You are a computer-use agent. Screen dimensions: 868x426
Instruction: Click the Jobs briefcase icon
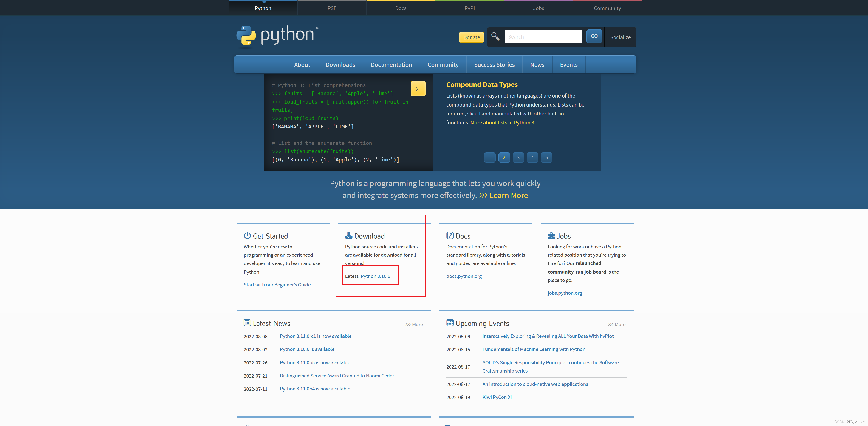(x=551, y=235)
